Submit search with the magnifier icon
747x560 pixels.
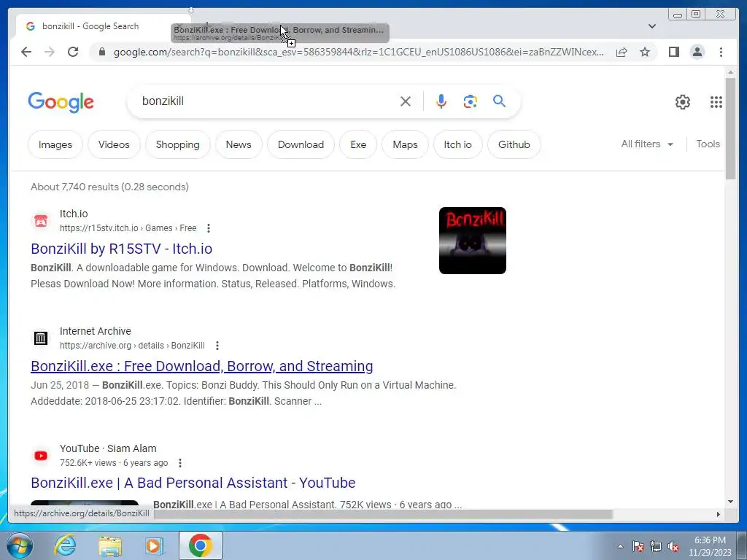tap(499, 101)
